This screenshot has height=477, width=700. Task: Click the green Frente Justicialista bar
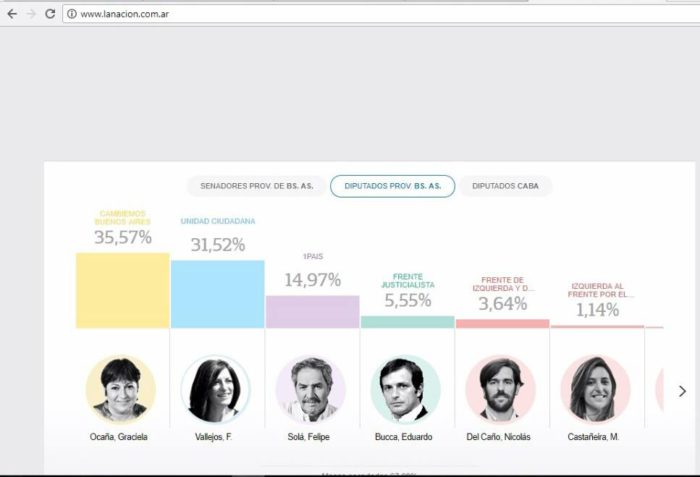click(407, 322)
